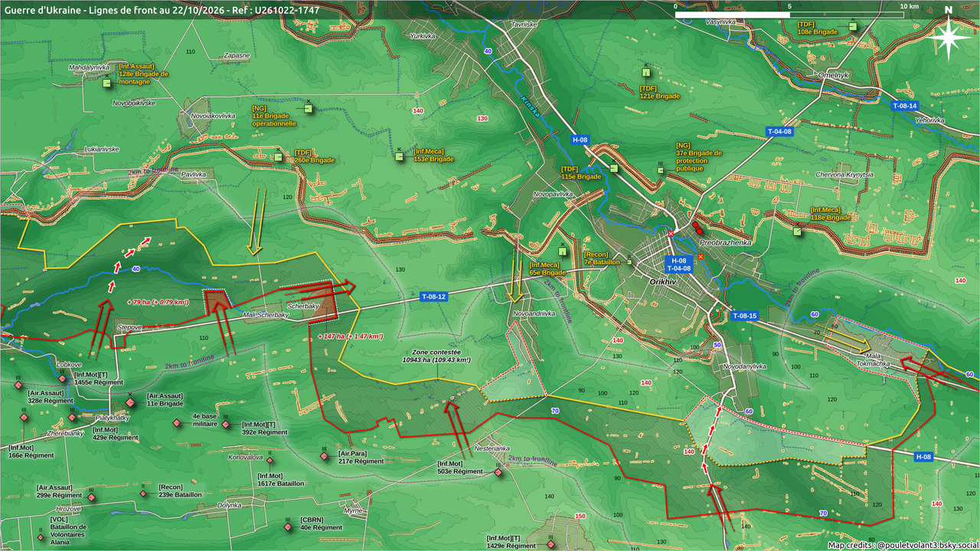Click the red dot cluster above Preobrazhenka
The width and height of the screenshot is (980, 551).
click(697, 227)
